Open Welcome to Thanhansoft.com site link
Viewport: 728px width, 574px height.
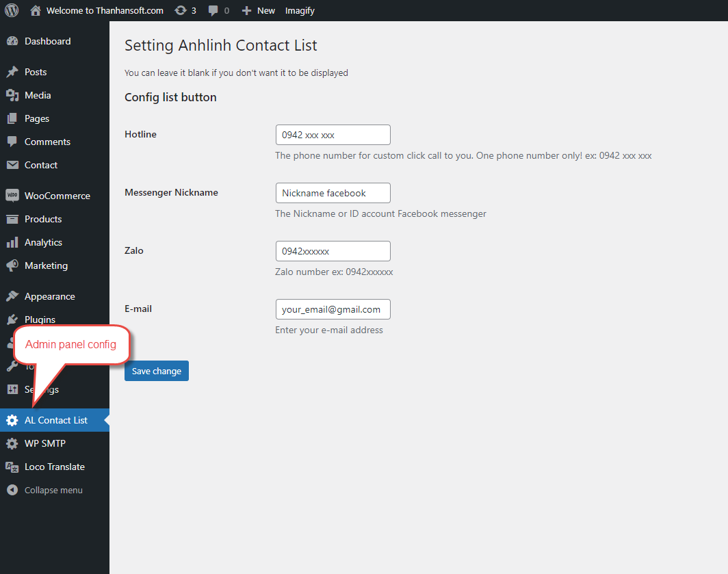(x=105, y=11)
